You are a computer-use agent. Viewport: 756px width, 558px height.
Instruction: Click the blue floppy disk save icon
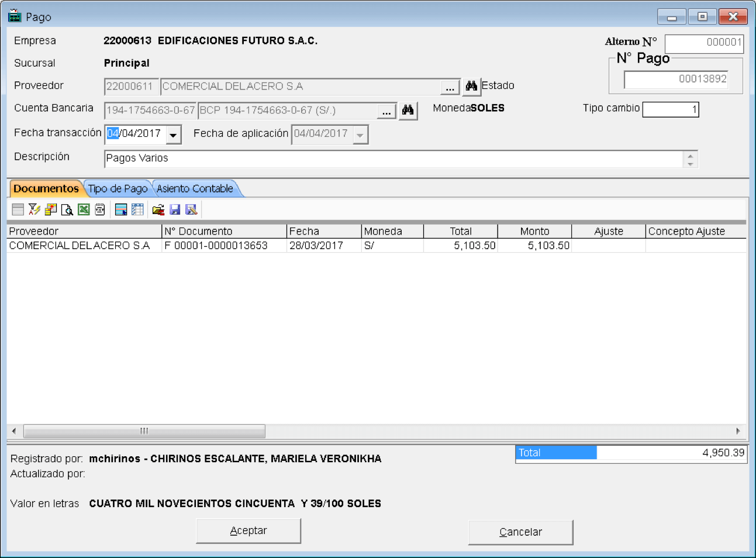(x=174, y=209)
